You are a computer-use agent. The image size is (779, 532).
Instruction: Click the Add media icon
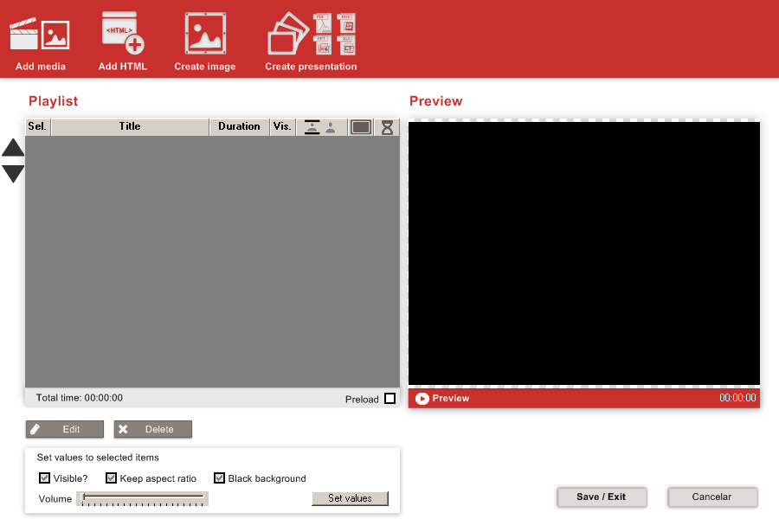coord(40,35)
